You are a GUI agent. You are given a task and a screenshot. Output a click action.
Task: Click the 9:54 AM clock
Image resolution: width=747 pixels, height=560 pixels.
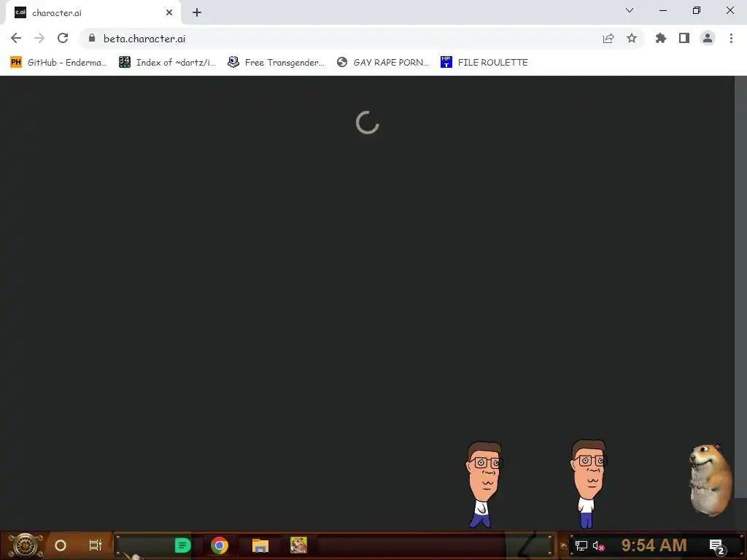point(654,545)
